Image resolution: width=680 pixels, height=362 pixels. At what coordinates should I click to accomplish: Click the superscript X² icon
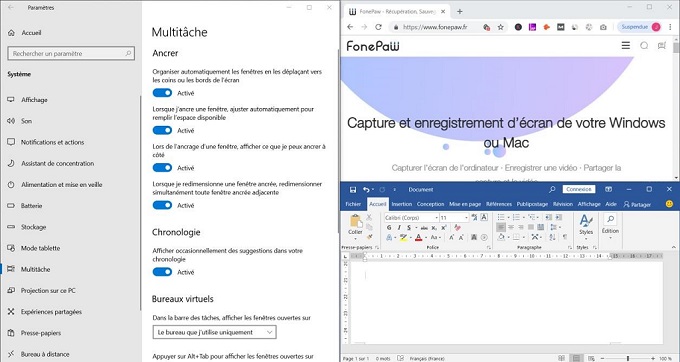[x=444, y=228]
